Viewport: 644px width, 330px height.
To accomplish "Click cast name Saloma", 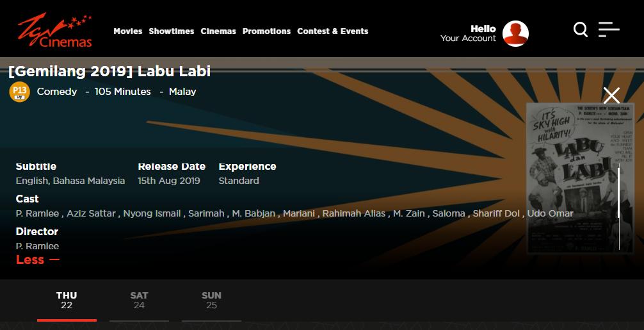I will coord(449,213).
